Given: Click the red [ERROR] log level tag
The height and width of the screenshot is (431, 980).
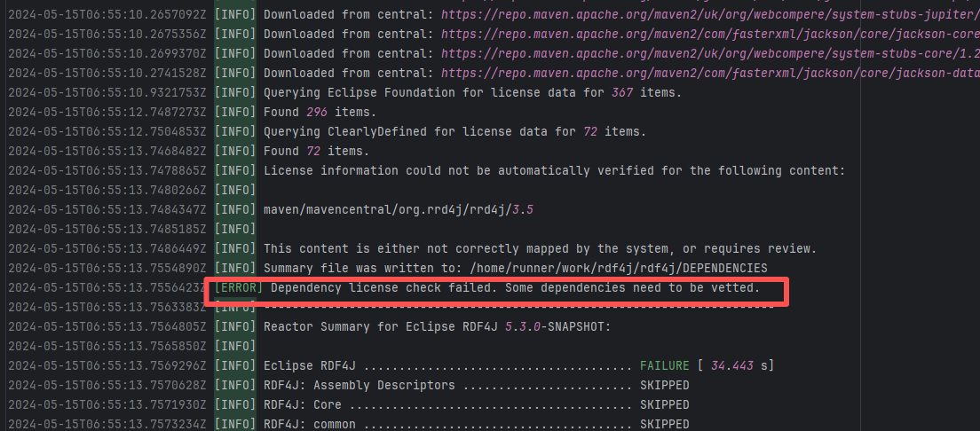Looking at the screenshot, I should (x=238, y=287).
